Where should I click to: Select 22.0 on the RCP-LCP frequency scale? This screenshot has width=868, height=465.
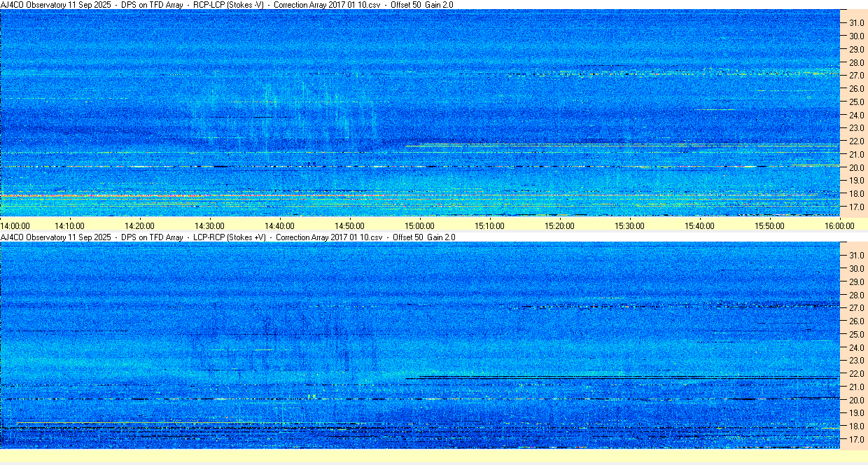point(857,141)
